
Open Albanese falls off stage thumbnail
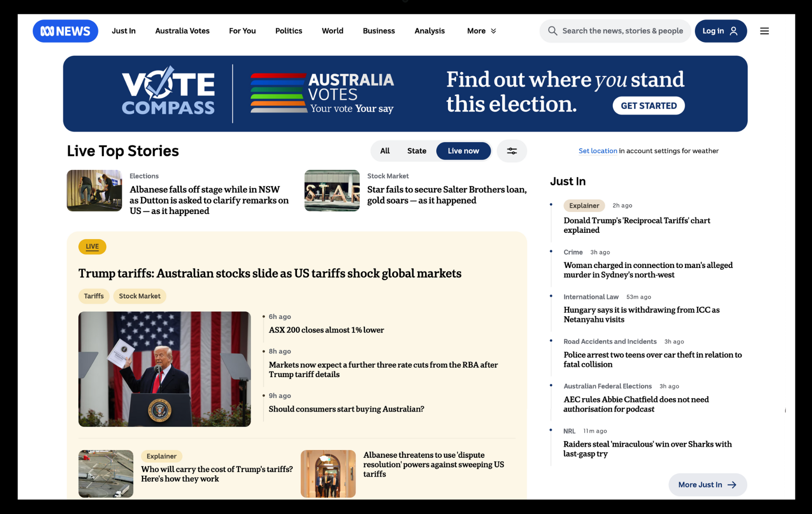coord(94,191)
